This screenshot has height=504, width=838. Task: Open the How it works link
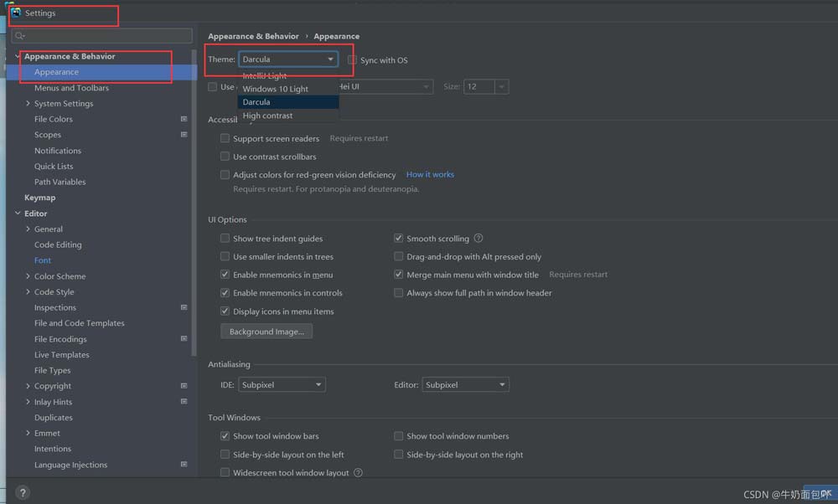pyautogui.click(x=430, y=175)
